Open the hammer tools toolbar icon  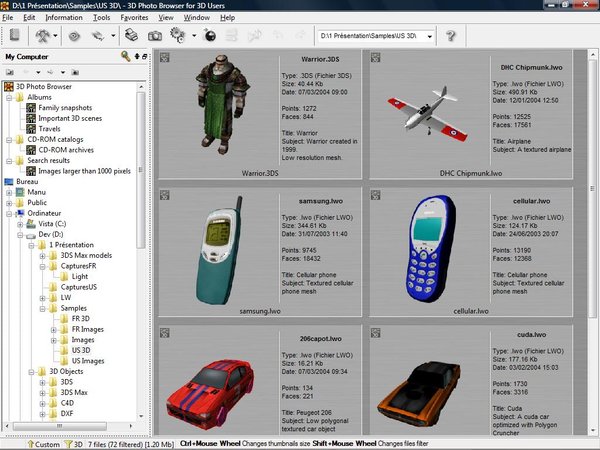click(x=43, y=36)
